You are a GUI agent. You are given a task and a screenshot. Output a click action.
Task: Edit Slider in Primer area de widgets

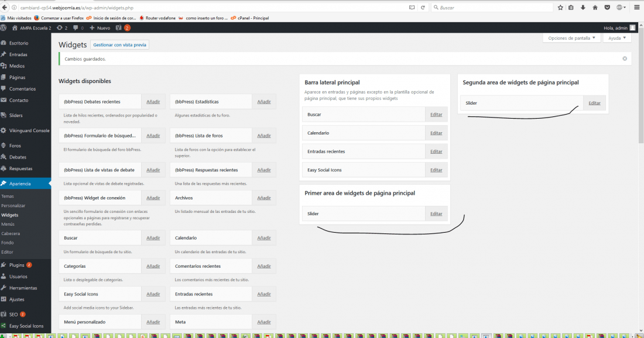(436, 213)
